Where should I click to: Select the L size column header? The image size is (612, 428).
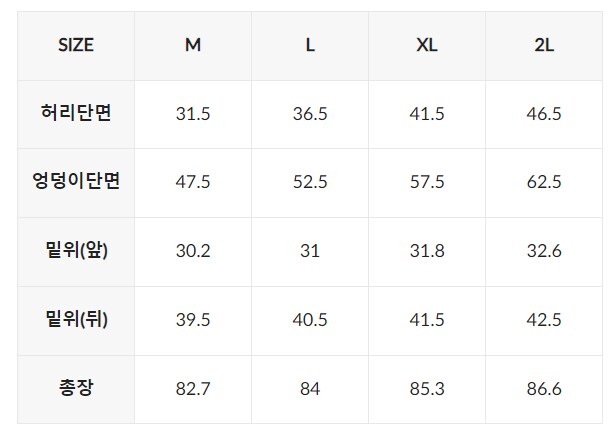[x=310, y=45]
